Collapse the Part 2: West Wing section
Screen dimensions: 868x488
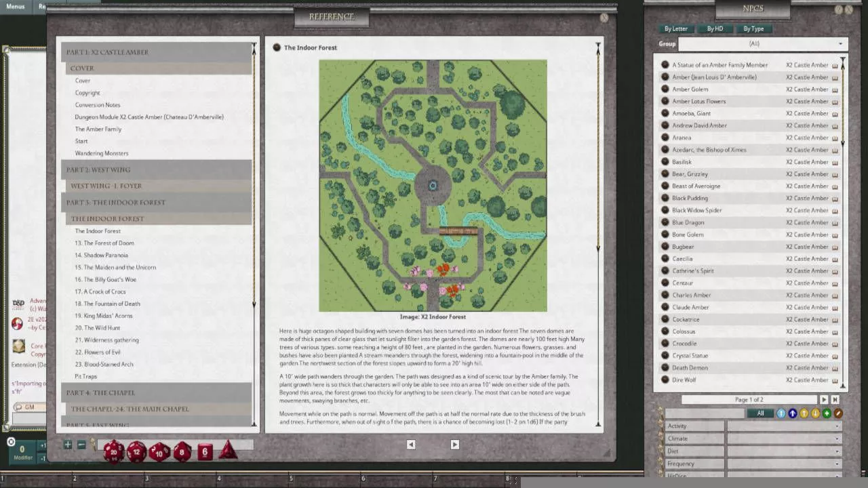(156, 169)
